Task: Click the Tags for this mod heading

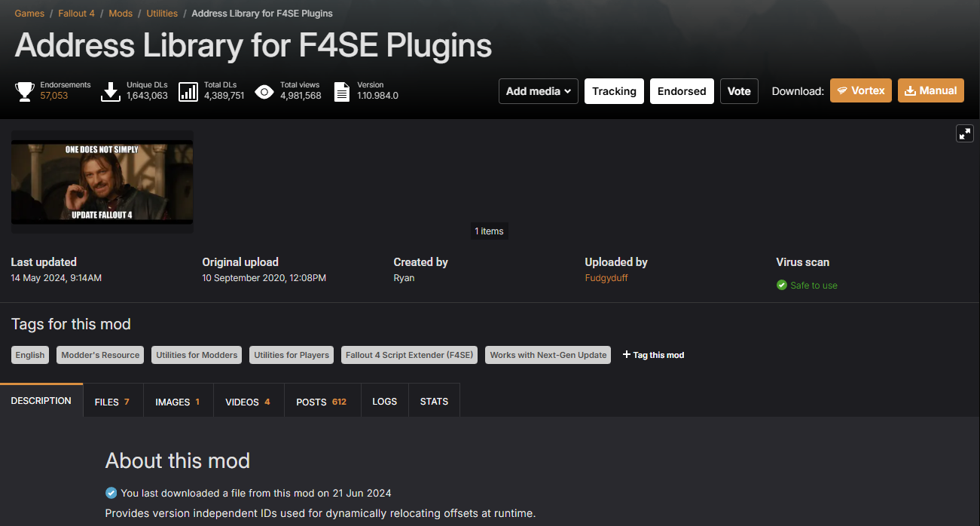Action: tap(71, 324)
